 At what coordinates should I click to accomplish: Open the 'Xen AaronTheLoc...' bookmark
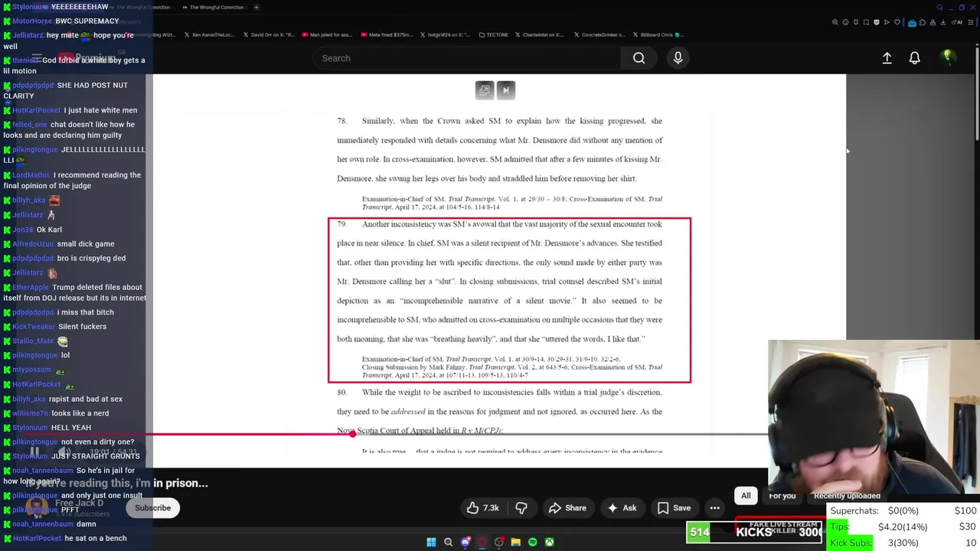tap(209, 34)
